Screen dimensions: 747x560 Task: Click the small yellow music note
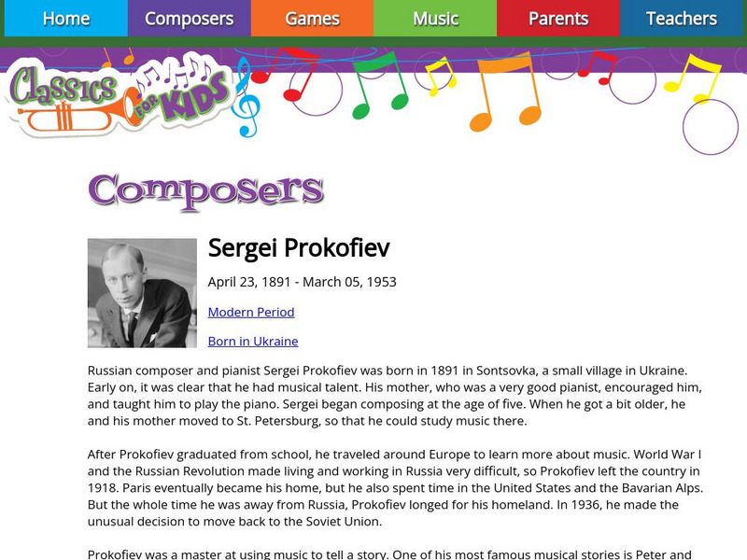click(439, 75)
